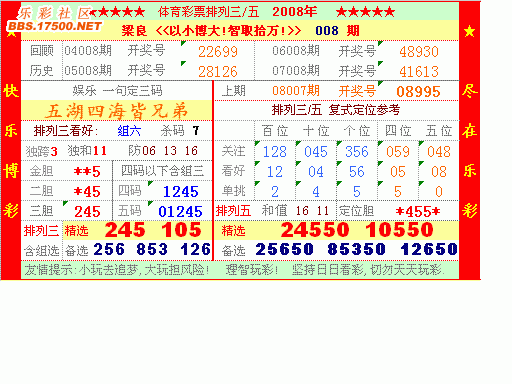The image size is (512, 384).
Task: Click the 五码 value 01245
Action: (180, 211)
